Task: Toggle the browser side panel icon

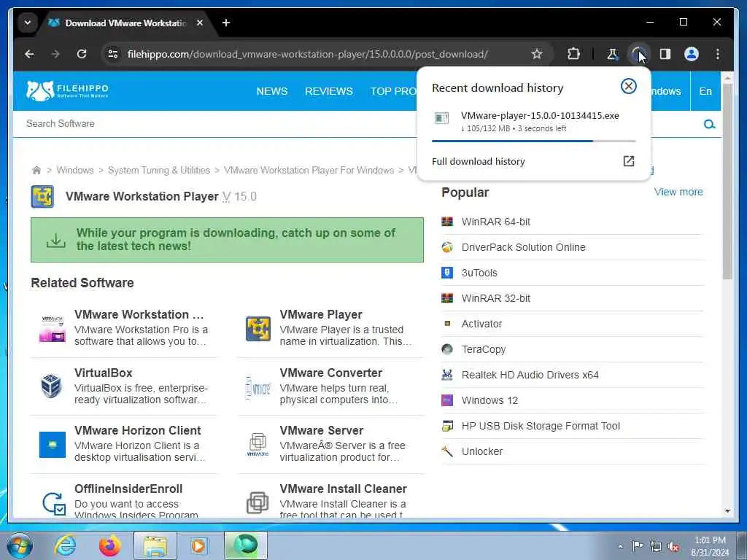Action: [665, 54]
